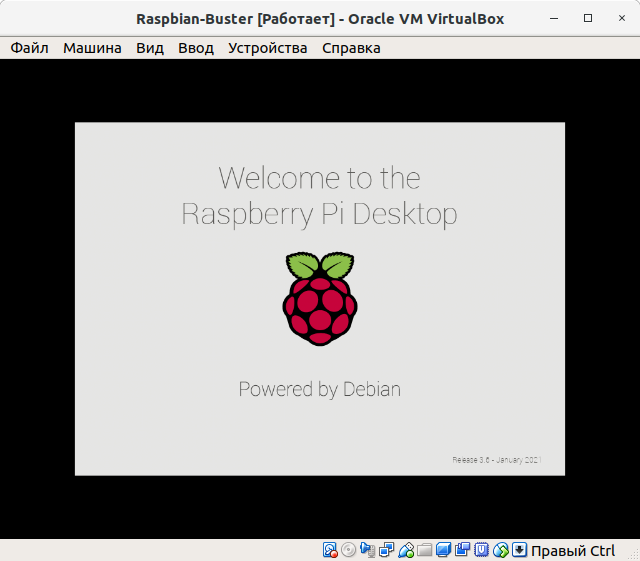
Task: Open the Файл menu
Action: coord(29,48)
